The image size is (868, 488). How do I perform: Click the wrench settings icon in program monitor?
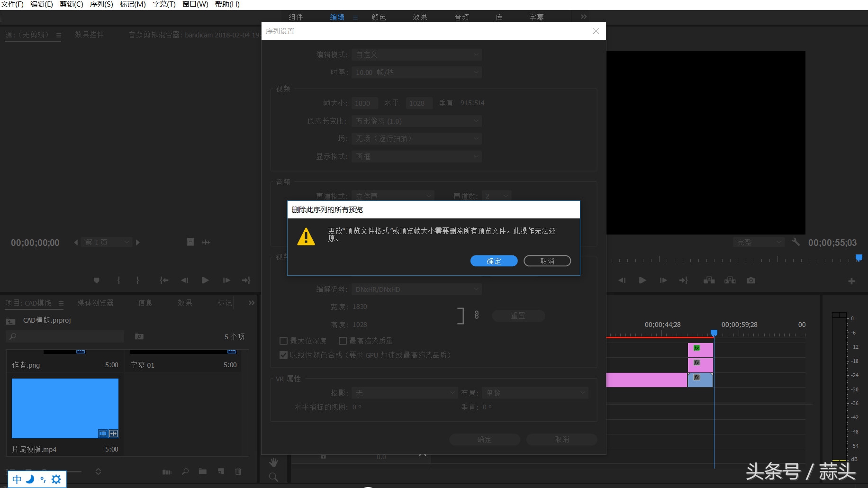click(x=796, y=242)
